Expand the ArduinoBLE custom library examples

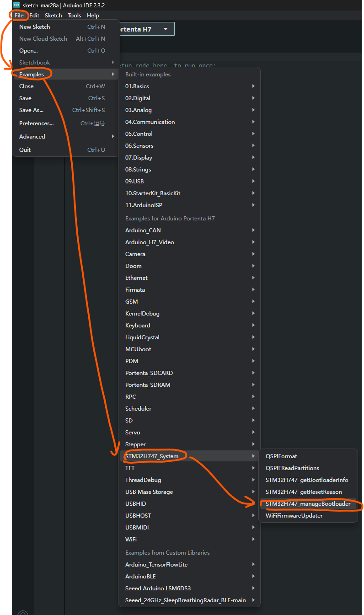(140, 577)
